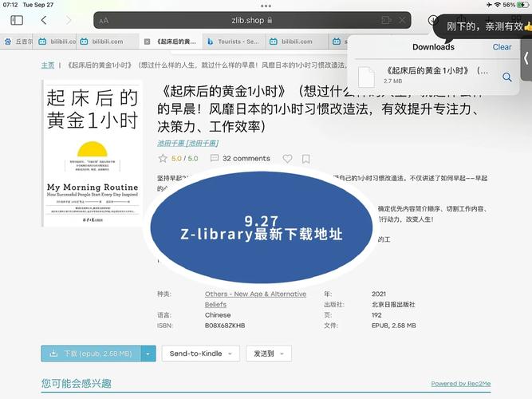Image resolution: width=532 pixels, height=399 pixels.
Task: Expand download format dropdown arrow
Action: (x=148, y=354)
